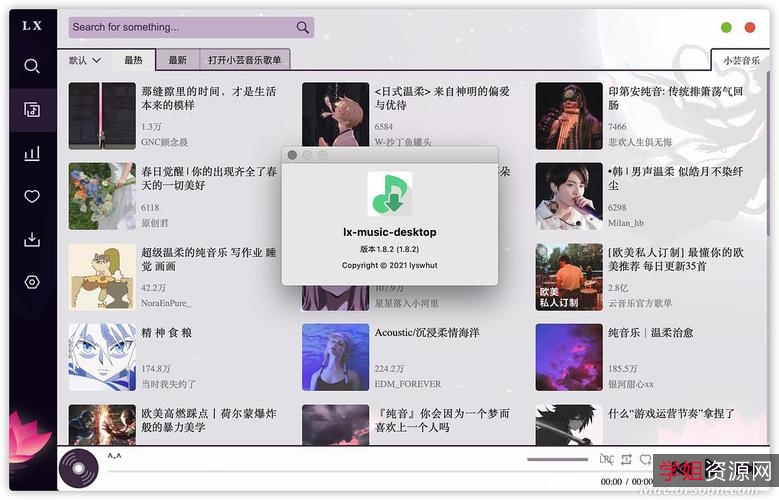Close the app using the red dot
The width and height of the screenshot is (779, 500).
coord(750,27)
